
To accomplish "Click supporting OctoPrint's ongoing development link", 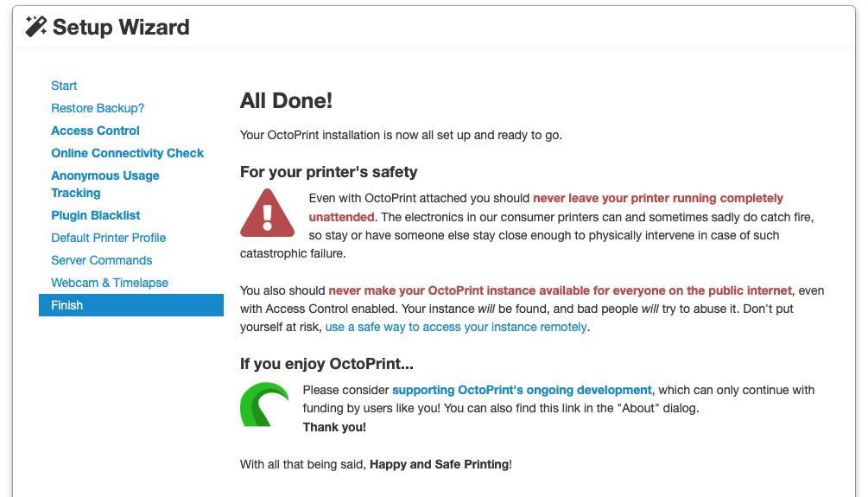I will [522, 390].
